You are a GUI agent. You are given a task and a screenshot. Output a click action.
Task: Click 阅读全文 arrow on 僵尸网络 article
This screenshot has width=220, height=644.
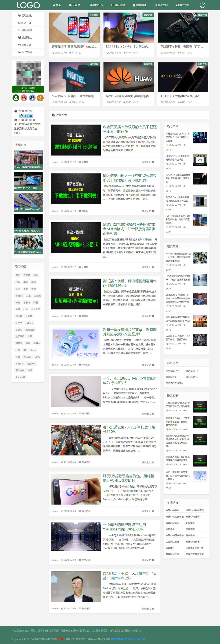point(153,560)
